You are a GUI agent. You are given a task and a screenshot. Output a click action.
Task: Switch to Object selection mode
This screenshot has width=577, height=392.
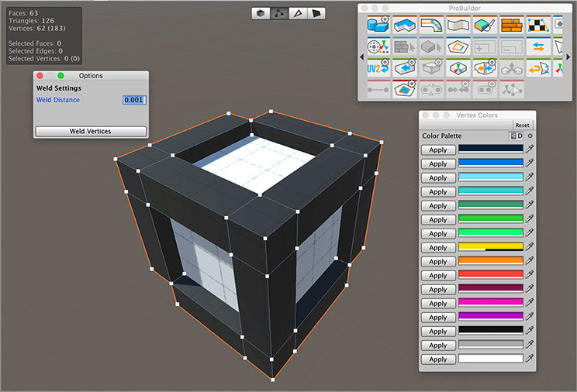click(x=261, y=14)
